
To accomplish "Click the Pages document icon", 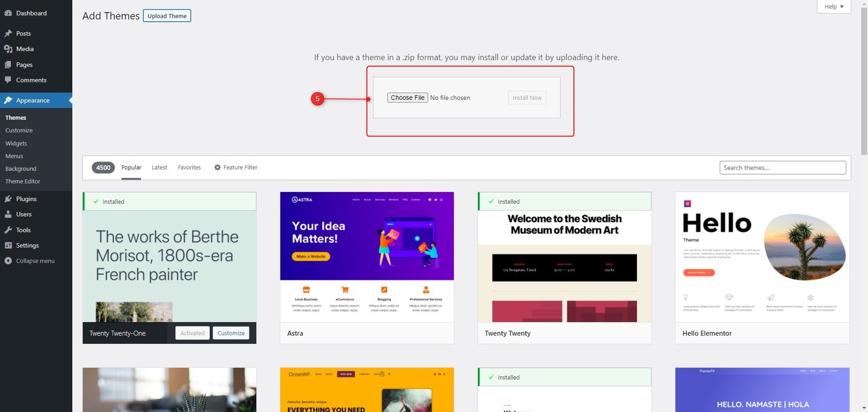I will tap(8, 65).
